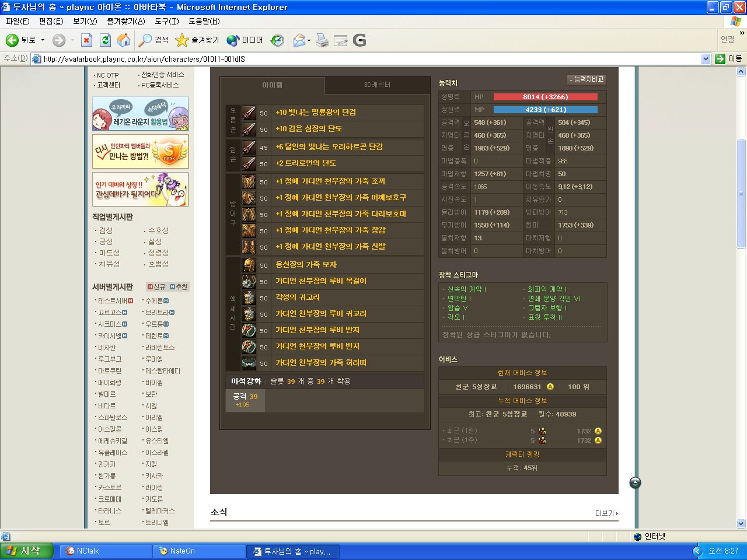Click the red HP bar 8014
This screenshot has height=560, width=747.
coord(545,97)
